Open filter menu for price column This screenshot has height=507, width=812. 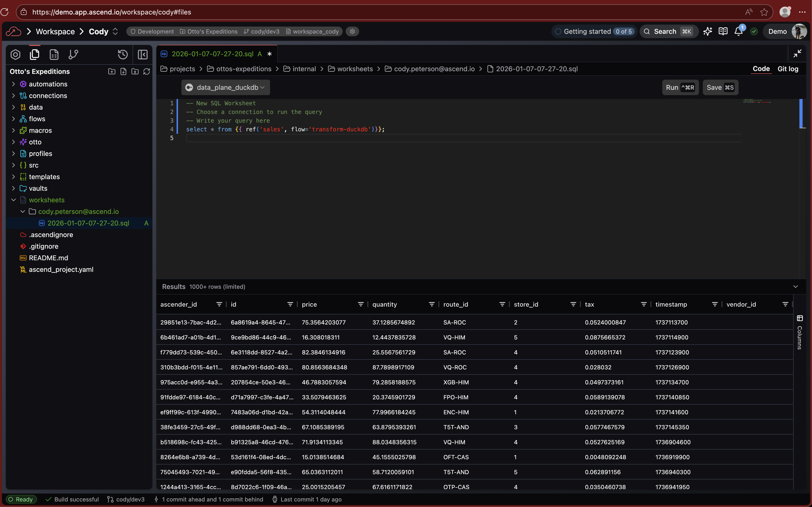click(361, 304)
